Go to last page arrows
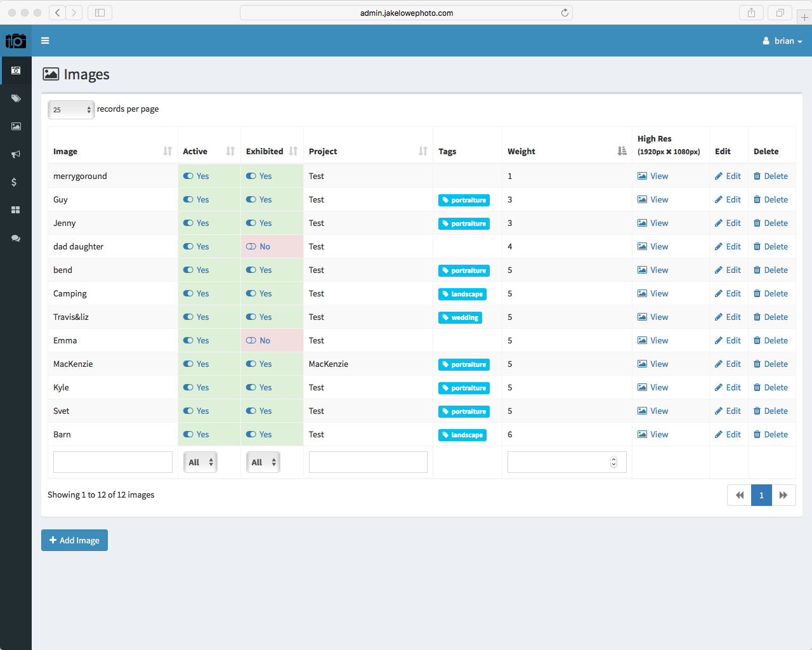This screenshot has height=650, width=812. [x=783, y=495]
